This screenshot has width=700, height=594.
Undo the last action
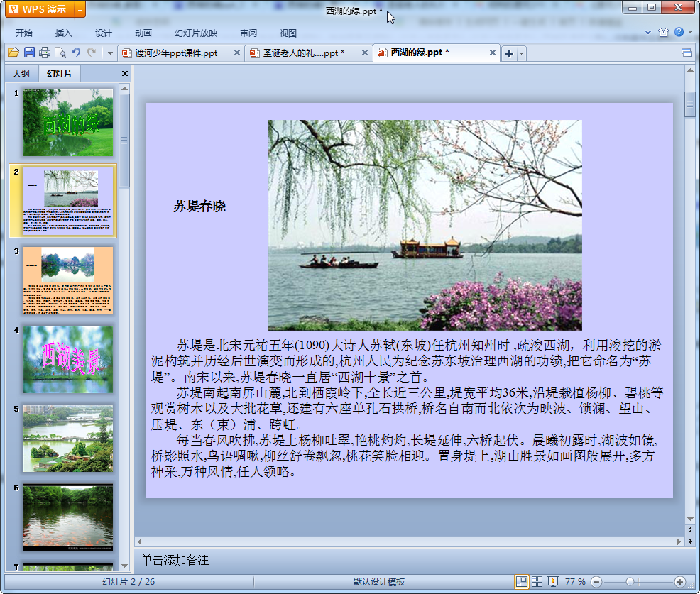(x=77, y=53)
